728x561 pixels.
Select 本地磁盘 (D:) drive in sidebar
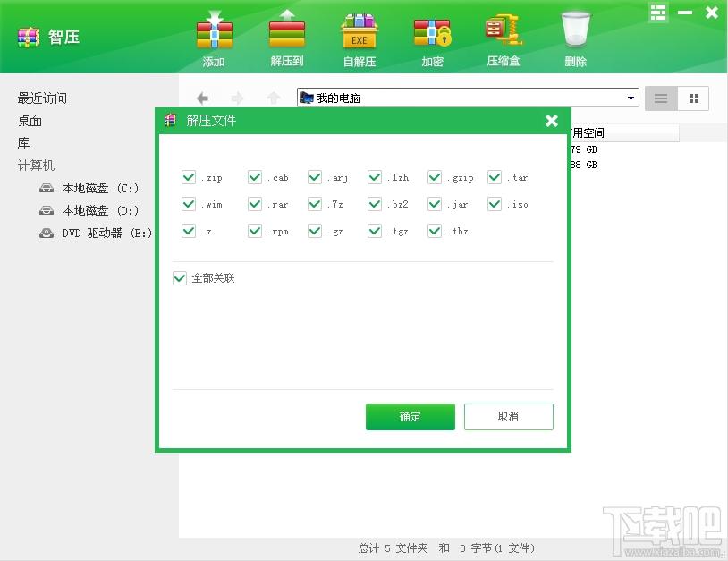click(89, 210)
